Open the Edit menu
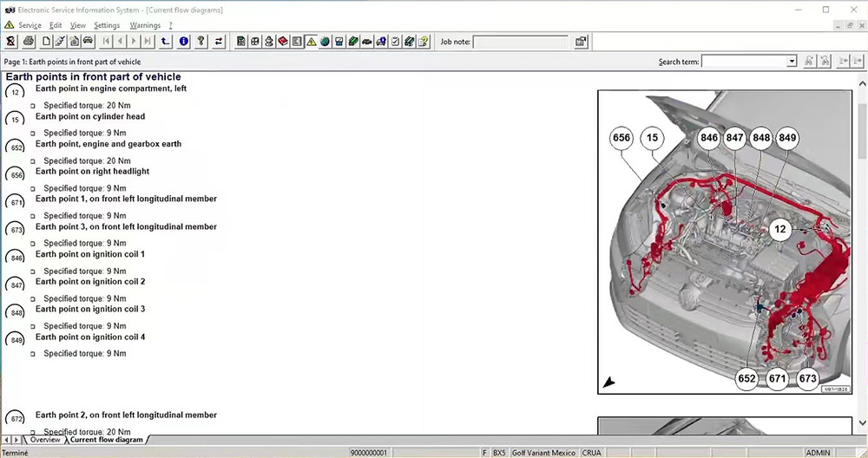 [x=56, y=25]
